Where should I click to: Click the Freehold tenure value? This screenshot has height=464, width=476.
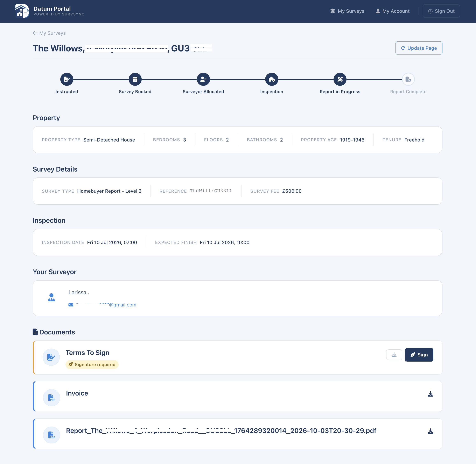click(x=414, y=140)
